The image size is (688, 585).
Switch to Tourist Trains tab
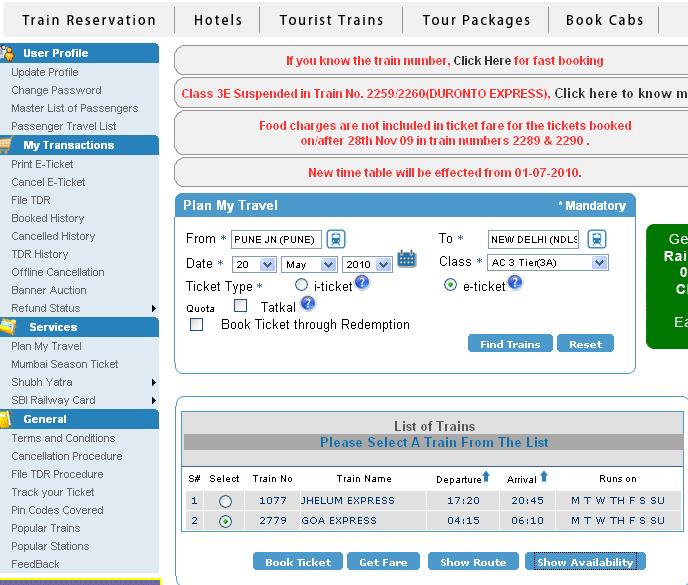tap(331, 20)
